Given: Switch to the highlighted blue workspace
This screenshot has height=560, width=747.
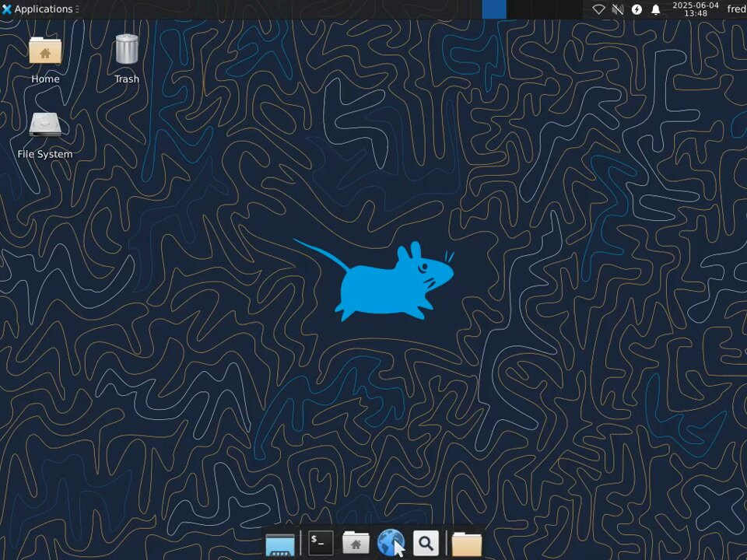Looking at the screenshot, I should pos(494,9).
